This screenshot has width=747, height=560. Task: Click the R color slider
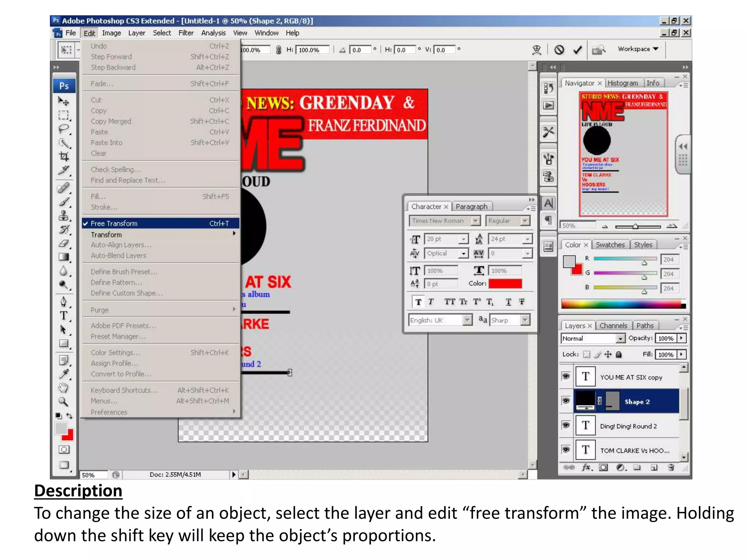[x=625, y=259]
